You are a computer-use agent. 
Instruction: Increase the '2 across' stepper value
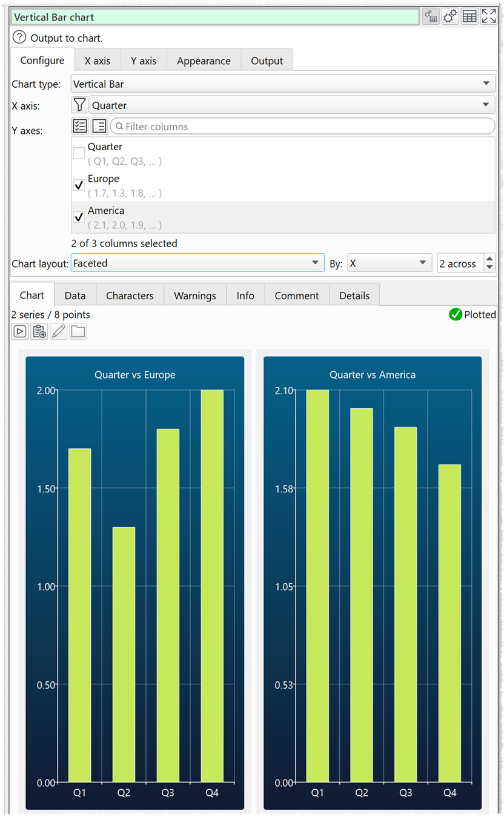[x=490, y=259]
